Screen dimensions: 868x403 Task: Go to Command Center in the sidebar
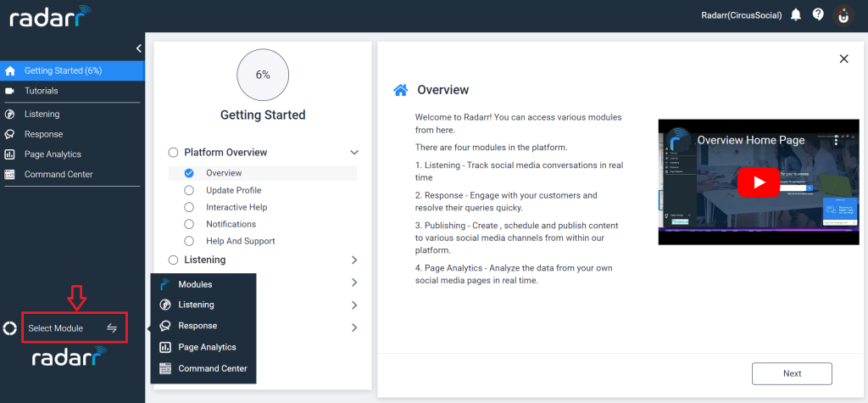(72, 175)
